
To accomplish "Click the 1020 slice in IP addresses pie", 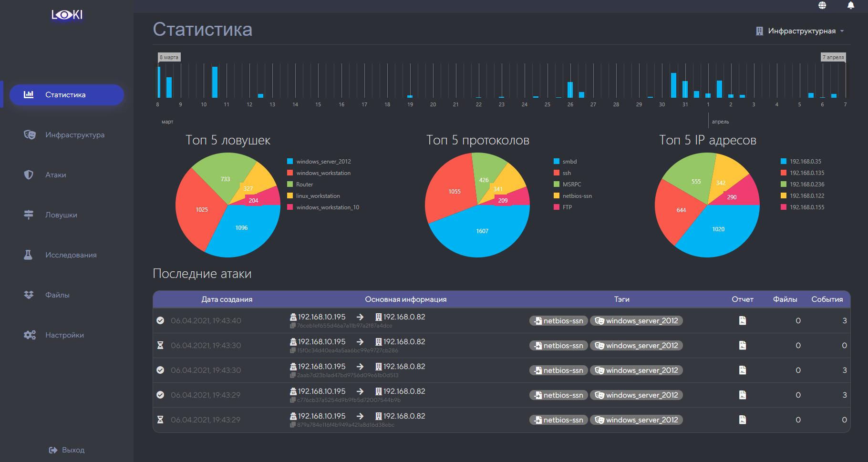I will [x=718, y=229].
